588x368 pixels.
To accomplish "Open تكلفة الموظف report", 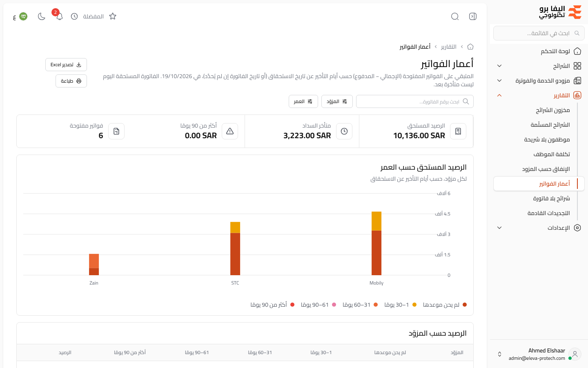I will [552, 154].
